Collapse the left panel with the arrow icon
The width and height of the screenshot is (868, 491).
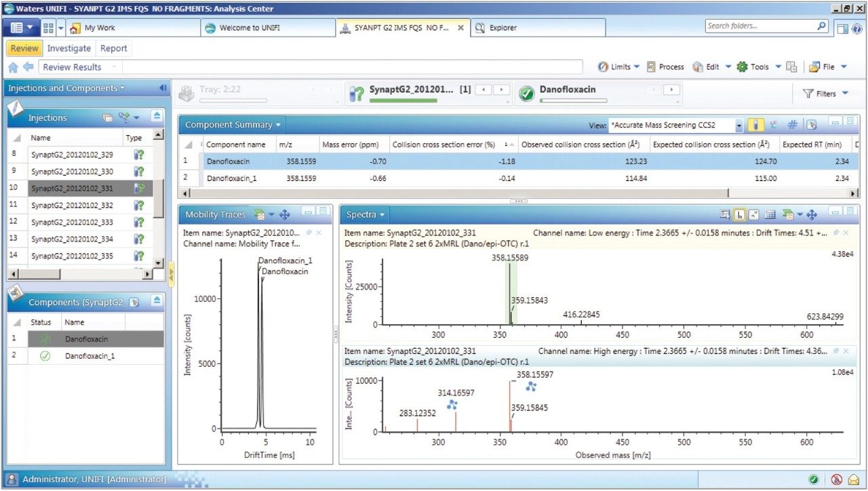(163, 88)
